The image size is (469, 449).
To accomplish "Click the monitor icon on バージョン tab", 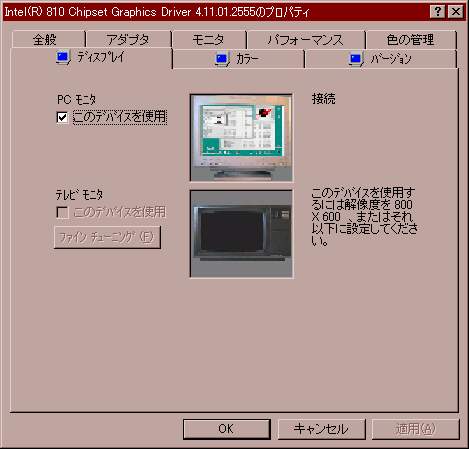I will tap(356, 60).
